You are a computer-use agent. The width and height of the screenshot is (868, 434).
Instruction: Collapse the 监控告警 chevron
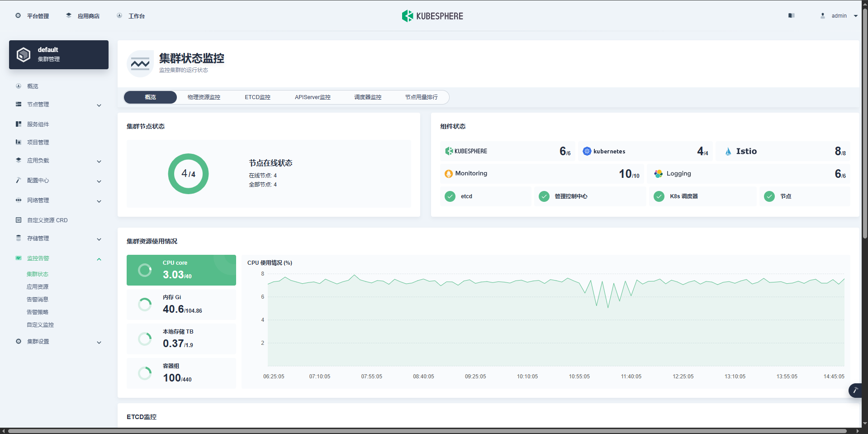99,259
